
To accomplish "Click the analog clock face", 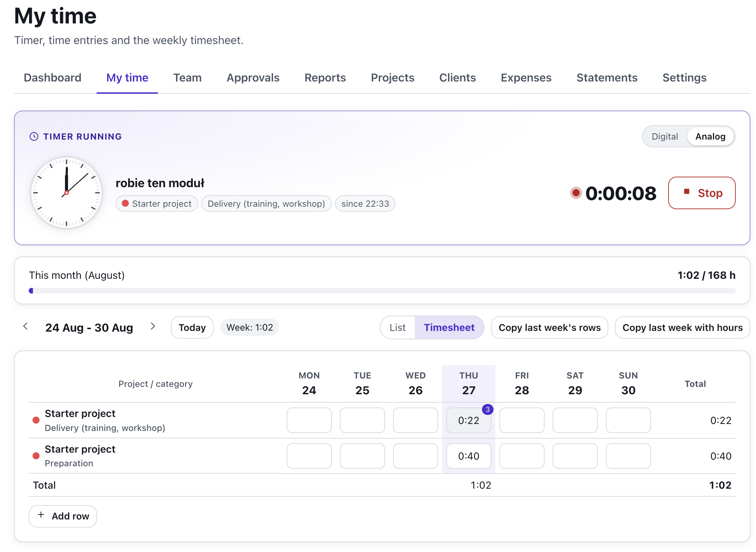I will [x=66, y=193].
